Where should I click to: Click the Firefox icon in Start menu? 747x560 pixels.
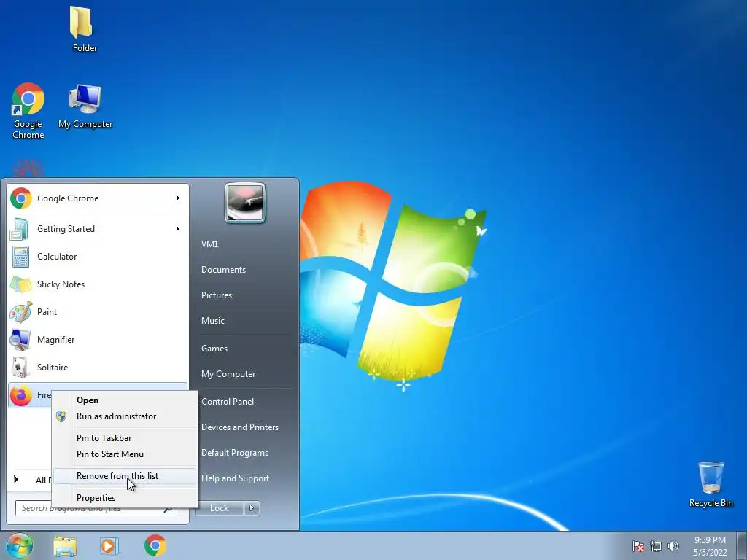click(21, 395)
